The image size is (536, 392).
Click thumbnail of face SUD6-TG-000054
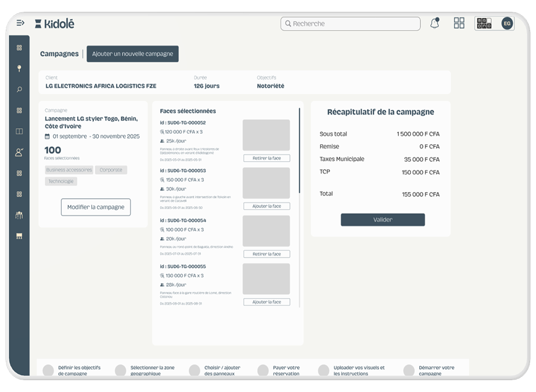pos(266,231)
